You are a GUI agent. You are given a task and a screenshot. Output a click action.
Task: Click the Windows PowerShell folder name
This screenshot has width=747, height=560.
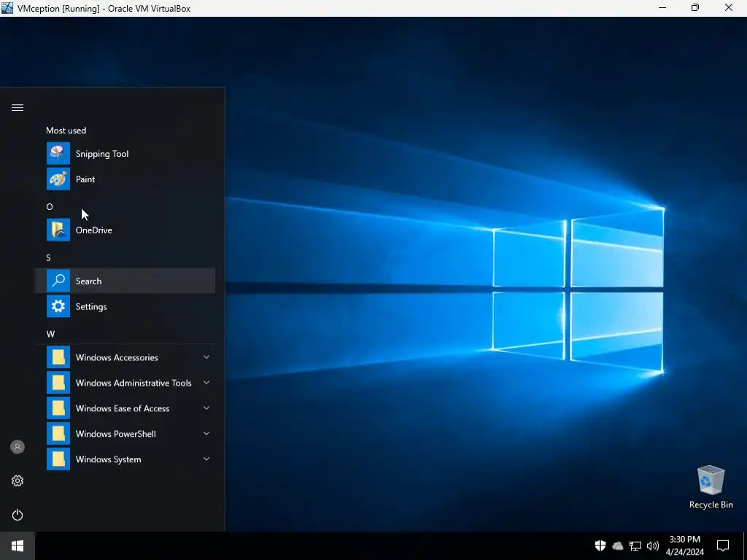[x=116, y=434]
